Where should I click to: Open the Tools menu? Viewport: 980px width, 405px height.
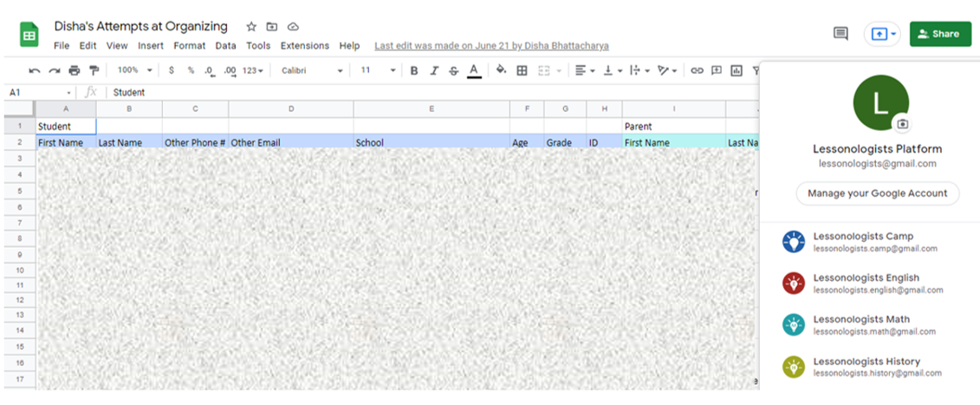(x=258, y=46)
